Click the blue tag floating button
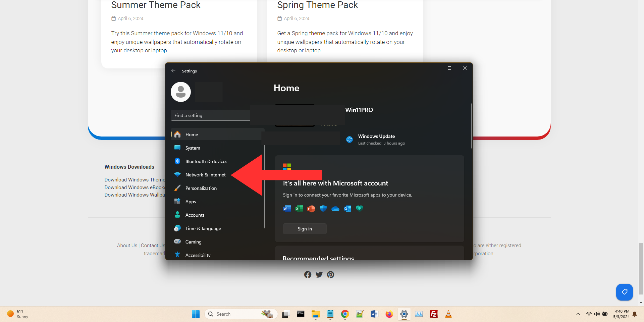Image resolution: width=644 pixels, height=322 pixels. coord(624,292)
